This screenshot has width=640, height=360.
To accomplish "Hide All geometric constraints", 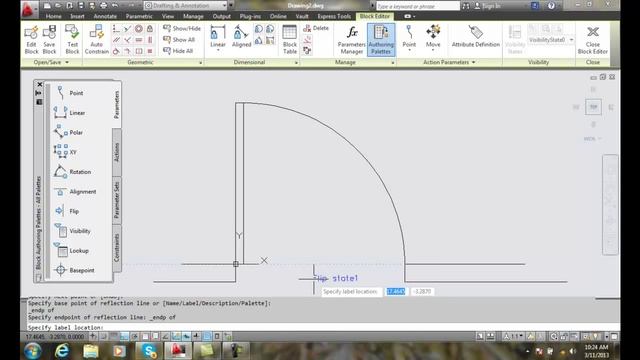I will 178,51.
